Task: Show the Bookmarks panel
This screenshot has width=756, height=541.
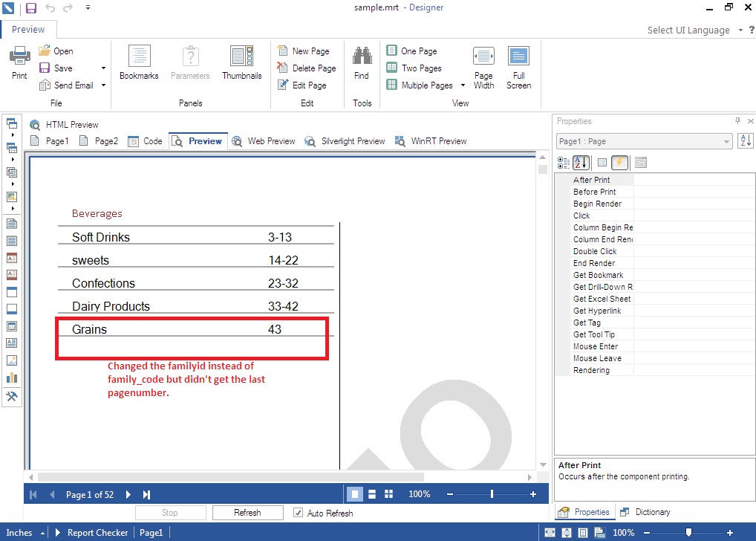Action: point(139,62)
